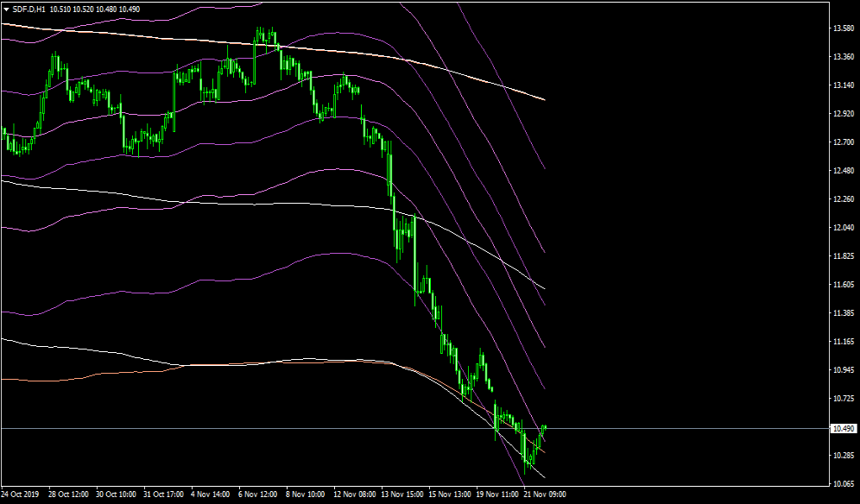Image resolution: width=860 pixels, height=504 pixels.
Task: Click the 24 Oct 2019 date label
Action: (x=21, y=495)
